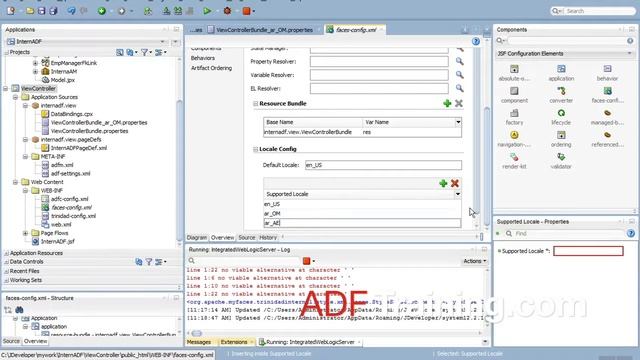Open the Artifact Ordering overview section
This screenshot has width=640, height=360.
(x=211, y=68)
